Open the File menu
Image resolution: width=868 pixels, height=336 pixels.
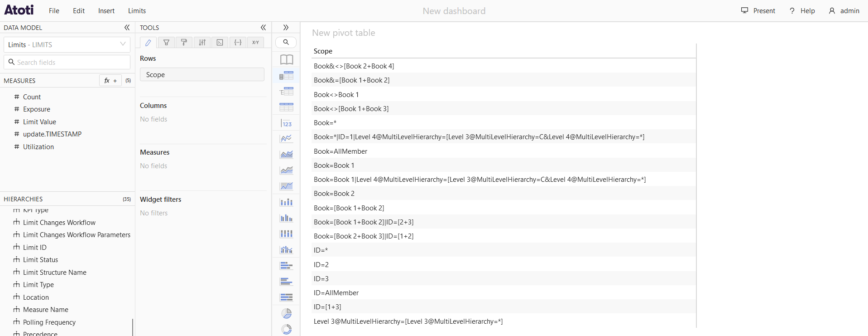point(54,11)
